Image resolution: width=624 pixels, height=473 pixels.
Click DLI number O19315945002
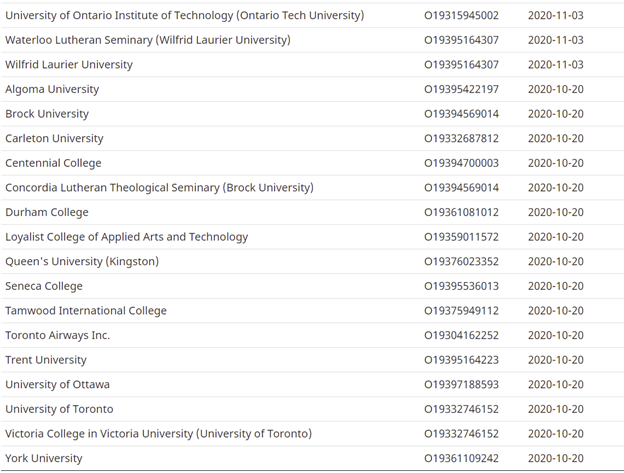pos(461,16)
